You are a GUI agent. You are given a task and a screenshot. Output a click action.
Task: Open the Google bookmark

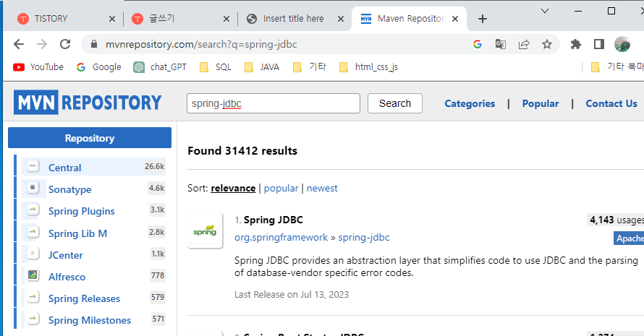tap(98, 67)
